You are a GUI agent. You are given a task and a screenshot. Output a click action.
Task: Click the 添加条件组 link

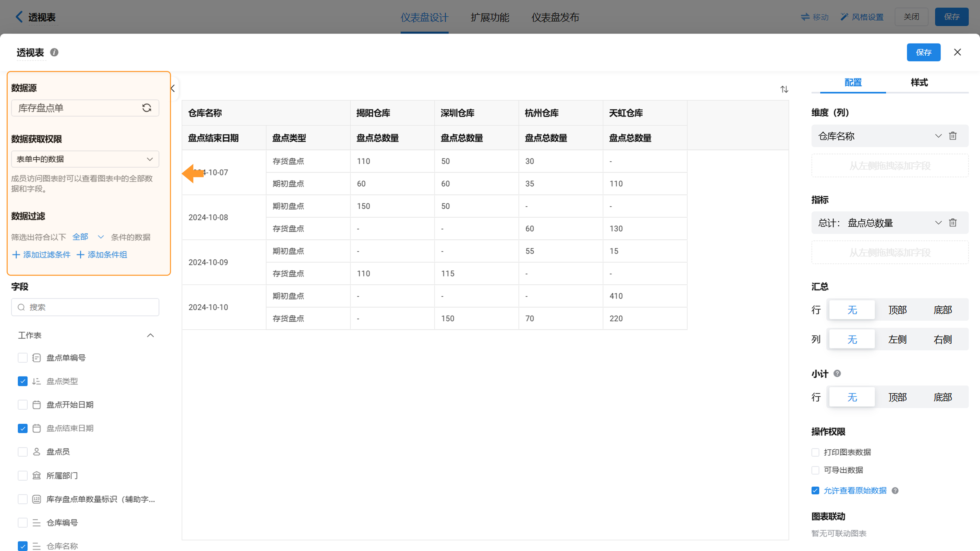(107, 255)
